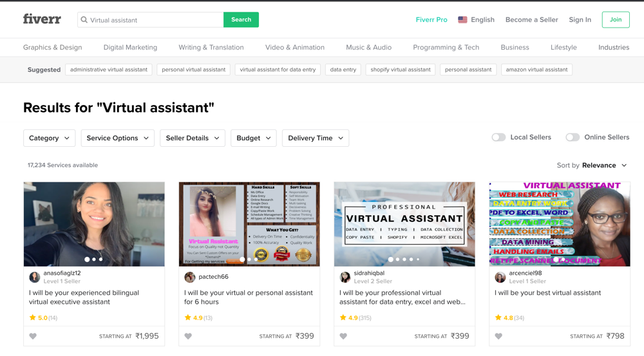Open the personal assistant for 6 hours gig title

tap(249, 297)
